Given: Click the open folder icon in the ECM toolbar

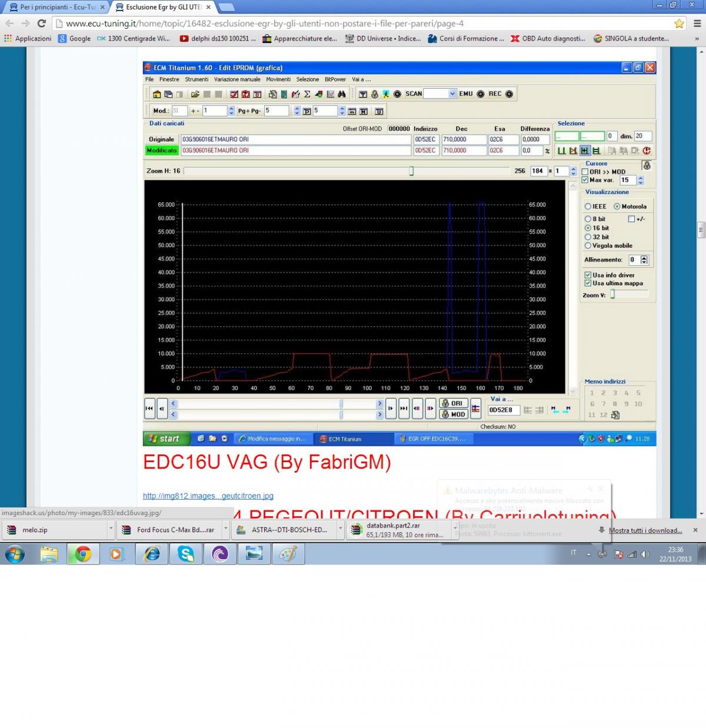Looking at the screenshot, I should (x=195, y=94).
